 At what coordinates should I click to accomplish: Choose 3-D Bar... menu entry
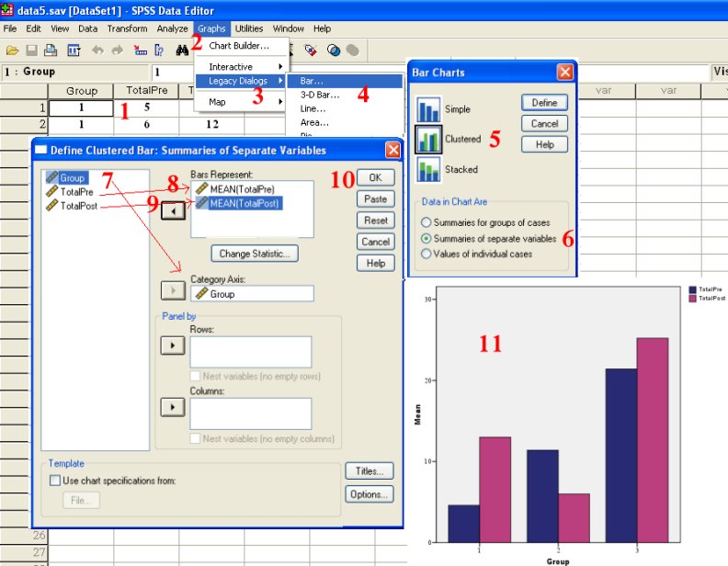click(x=345, y=95)
